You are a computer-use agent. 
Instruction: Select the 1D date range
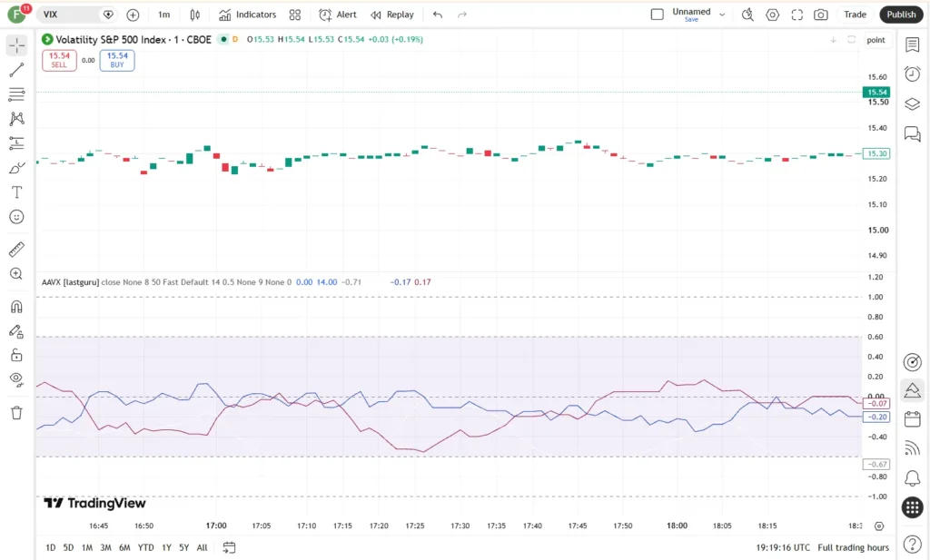51,547
